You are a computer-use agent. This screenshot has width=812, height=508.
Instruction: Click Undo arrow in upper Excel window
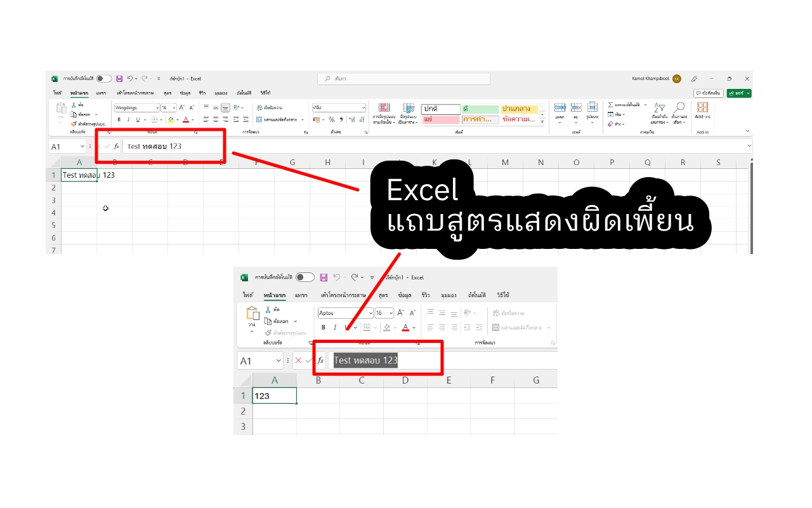coord(130,79)
